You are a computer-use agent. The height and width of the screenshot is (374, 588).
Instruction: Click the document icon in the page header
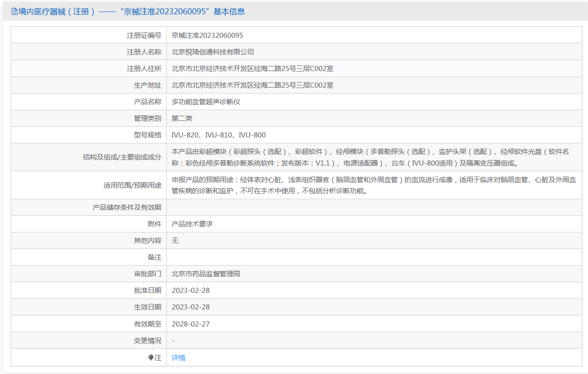coord(14,12)
